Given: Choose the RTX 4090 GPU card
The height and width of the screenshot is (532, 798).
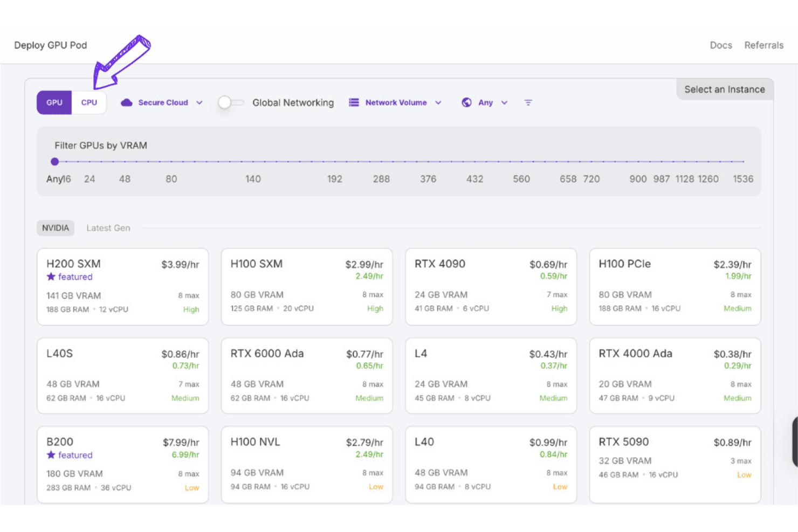Looking at the screenshot, I should tap(491, 287).
